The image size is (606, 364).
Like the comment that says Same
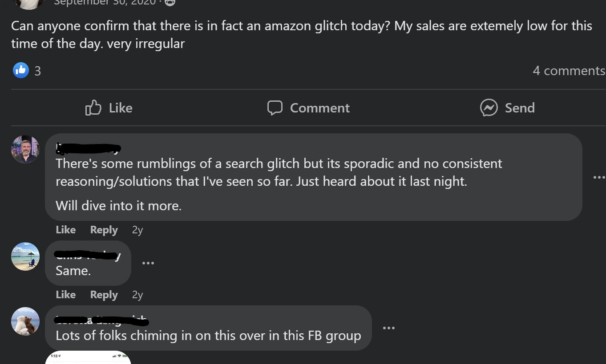coord(65,295)
